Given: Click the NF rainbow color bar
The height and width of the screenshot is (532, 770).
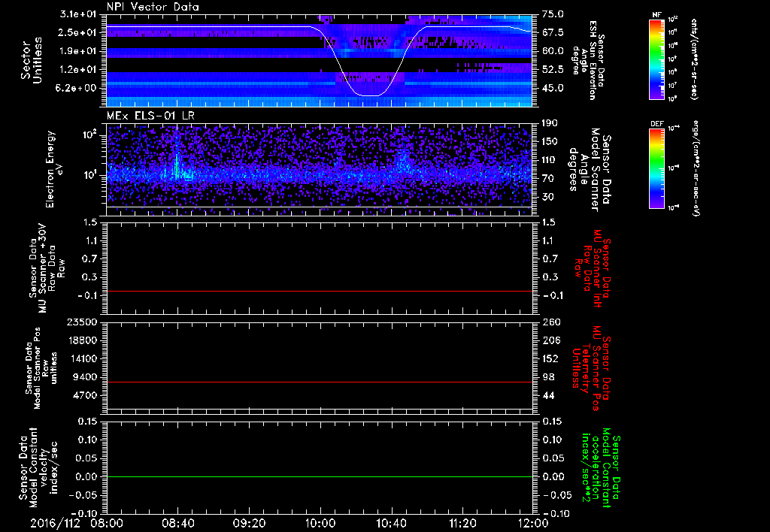Looking at the screenshot, I should click(x=657, y=59).
